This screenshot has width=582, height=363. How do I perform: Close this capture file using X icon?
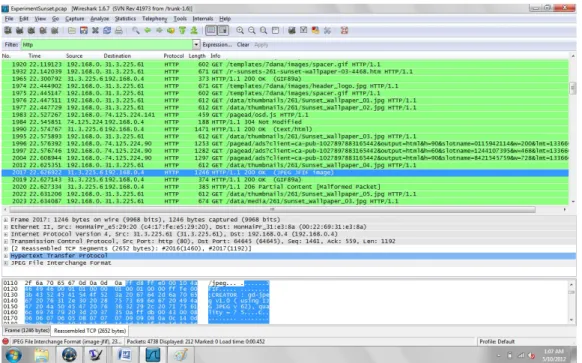tap(95, 30)
